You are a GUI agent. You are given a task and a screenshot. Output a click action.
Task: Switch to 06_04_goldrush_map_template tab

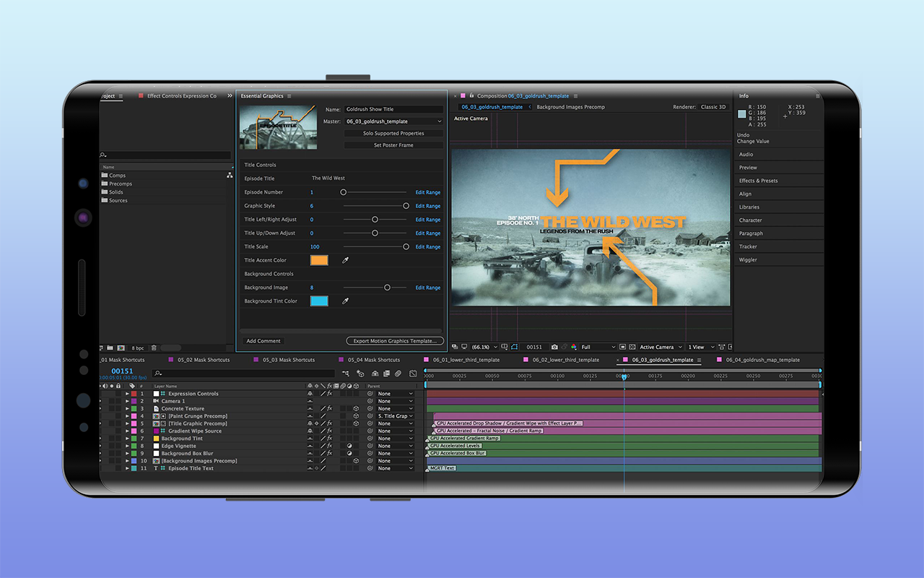tap(763, 360)
